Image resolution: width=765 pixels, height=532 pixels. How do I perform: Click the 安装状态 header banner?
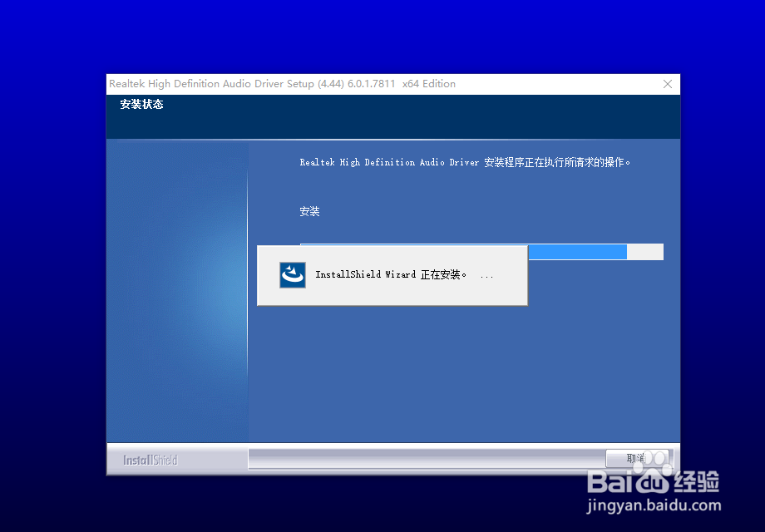[141, 104]
